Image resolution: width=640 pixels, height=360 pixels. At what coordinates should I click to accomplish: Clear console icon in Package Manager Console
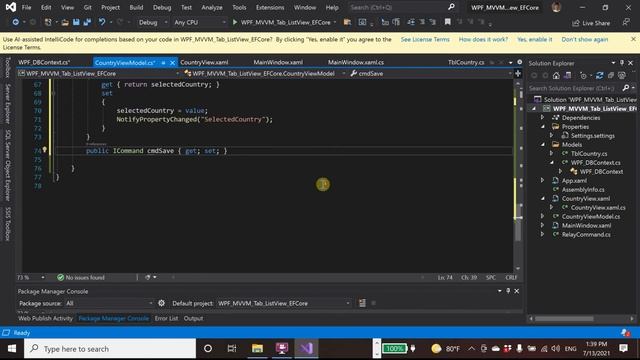(x=362, y=303)
